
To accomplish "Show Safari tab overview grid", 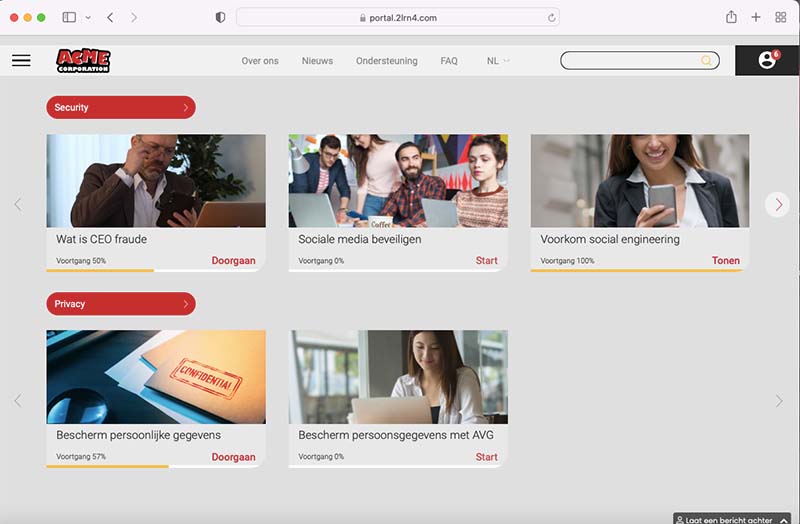I will (x=780, y=17).
